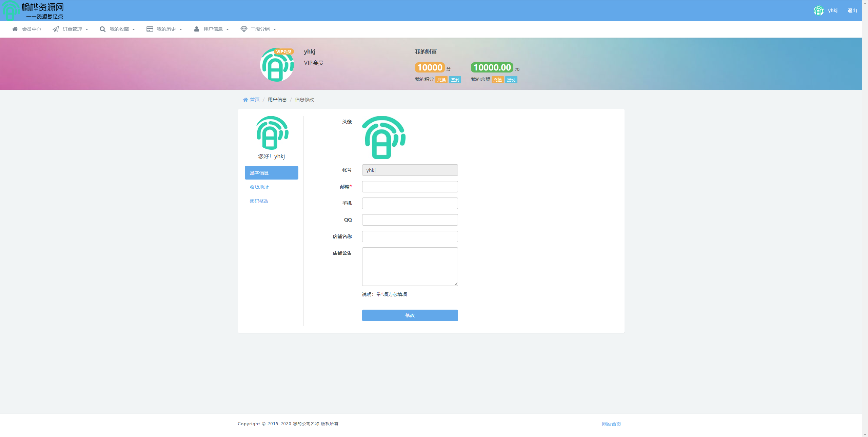Viewport: 868px width, 437px height.
Task: Expand the 用户信息 dropdown arrow
Action: point(228,29)
